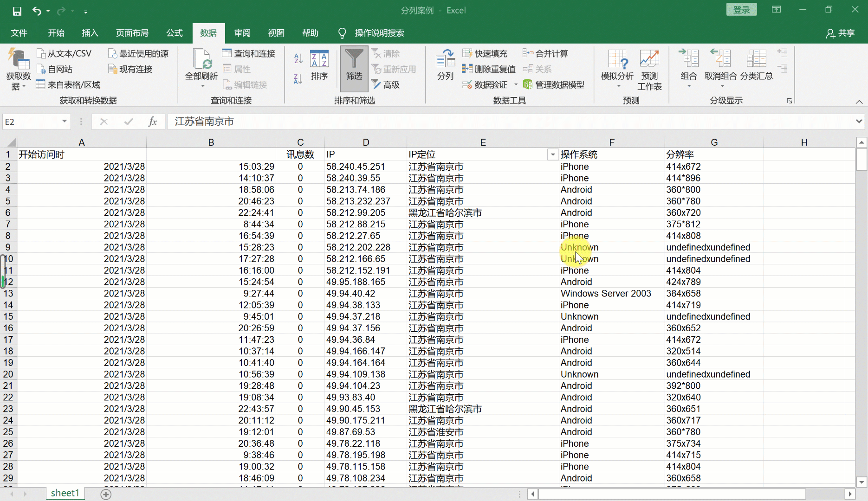Switch to the 页面布局 tab
Screen dimensions: 868x501
coord(132,33)
